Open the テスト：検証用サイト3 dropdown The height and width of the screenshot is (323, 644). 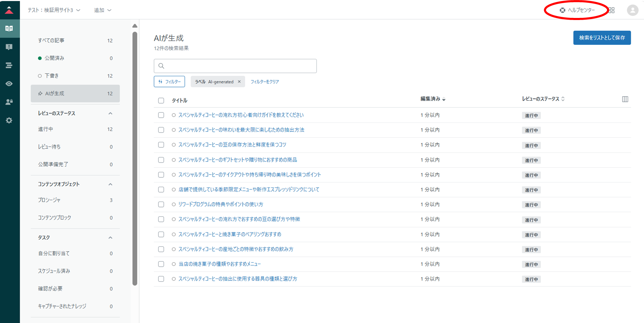click(54, 10)
